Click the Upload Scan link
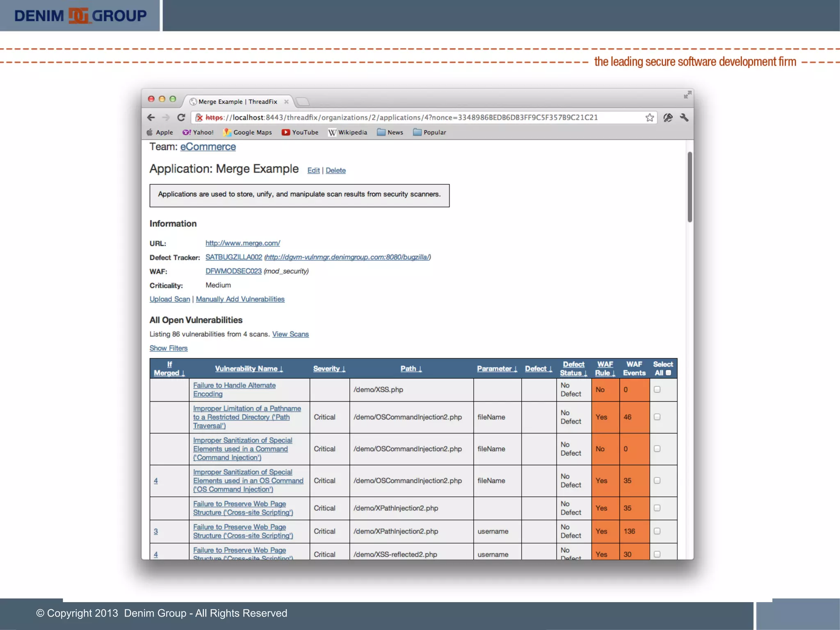This screenshot has height=630, width=840. (x=169, y=299)
